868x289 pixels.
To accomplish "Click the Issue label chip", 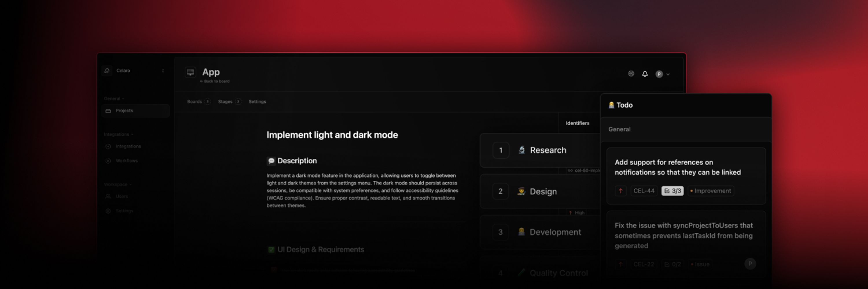I will (700, 264).
